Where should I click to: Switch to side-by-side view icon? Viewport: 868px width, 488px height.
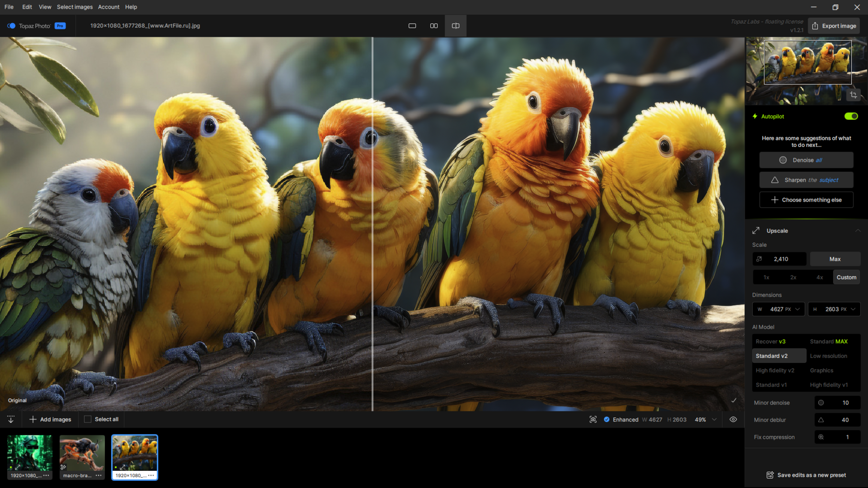(x=434, y=26)
